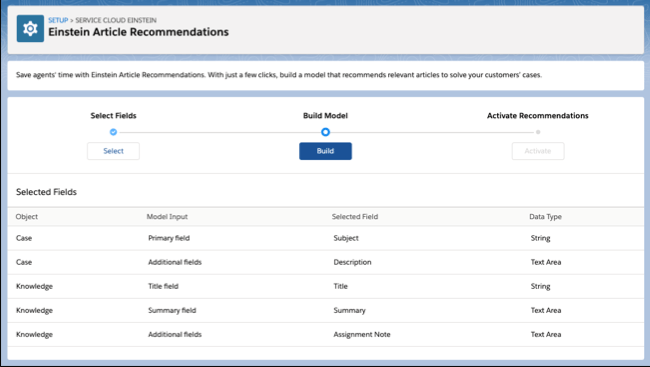Click Knowledge in the Title field row
The height and width of the screenshot is (367, 650).
pyautogui.click(x=34, y=286)
